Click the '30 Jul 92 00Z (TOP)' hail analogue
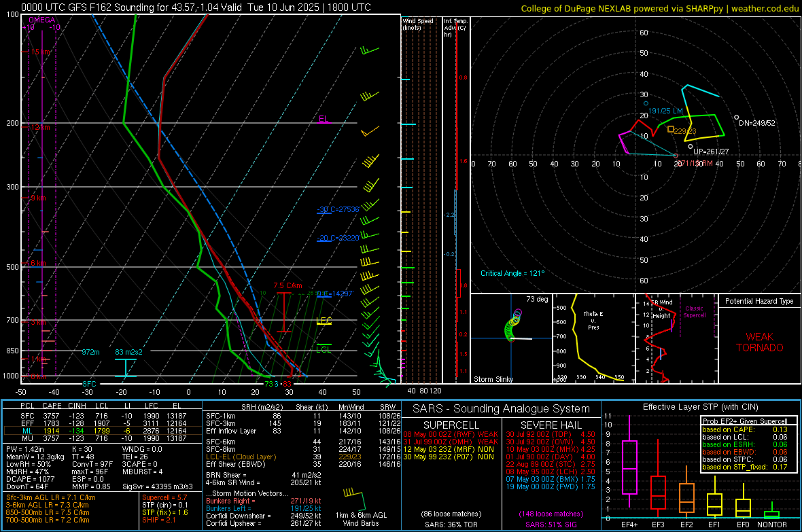The image size is (802, 532). tap(551, 434)
